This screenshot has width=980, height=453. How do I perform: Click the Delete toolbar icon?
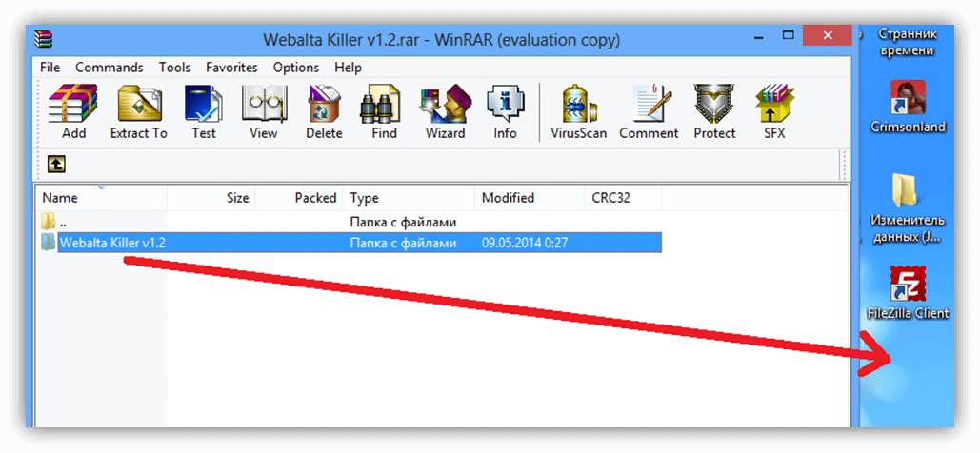tap(324, 112)
